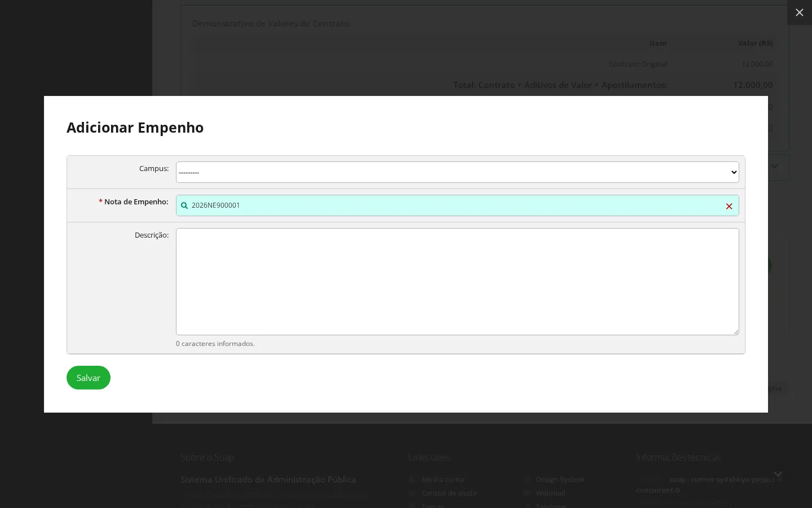Image resolution: width=812 pixels, height=508 pixels.
Task: Open the Design System link
Action: coord(560,479)
